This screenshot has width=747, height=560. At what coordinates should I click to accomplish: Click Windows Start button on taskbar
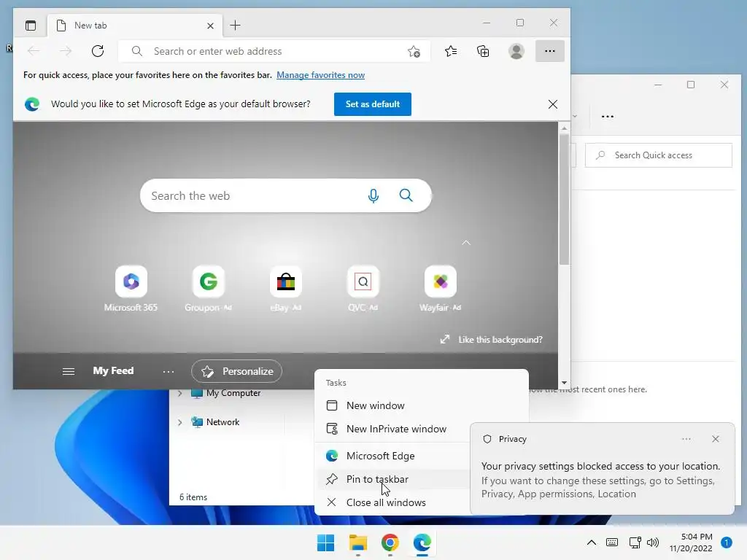[x=326, y=542]
